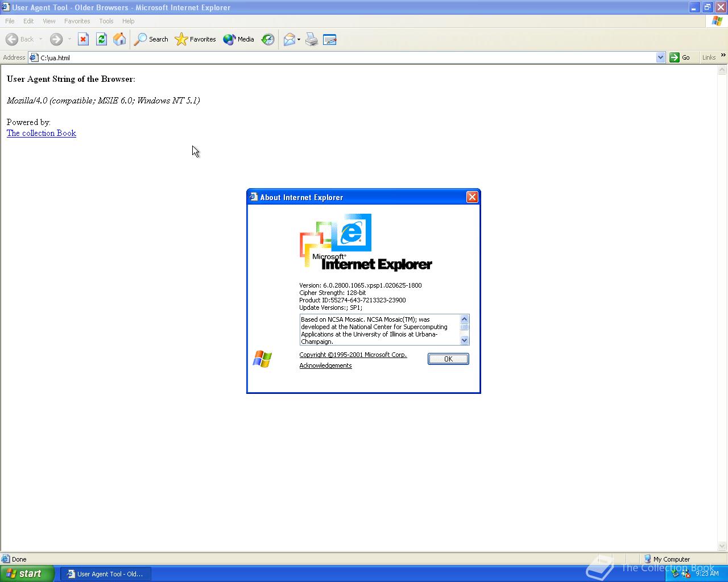Stop page loading with the Stop icon
Viewport: 728px width, 582px height.
(x=83, y=39)
